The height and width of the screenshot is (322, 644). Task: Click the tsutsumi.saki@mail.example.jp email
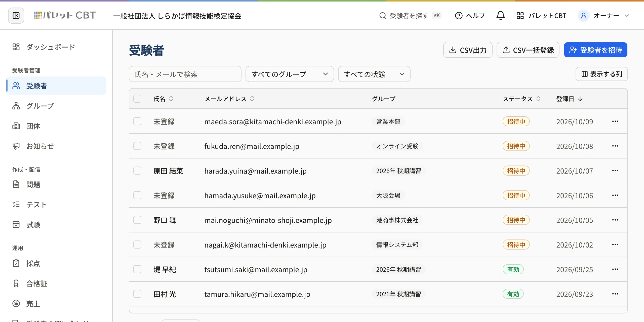point(256,269)
